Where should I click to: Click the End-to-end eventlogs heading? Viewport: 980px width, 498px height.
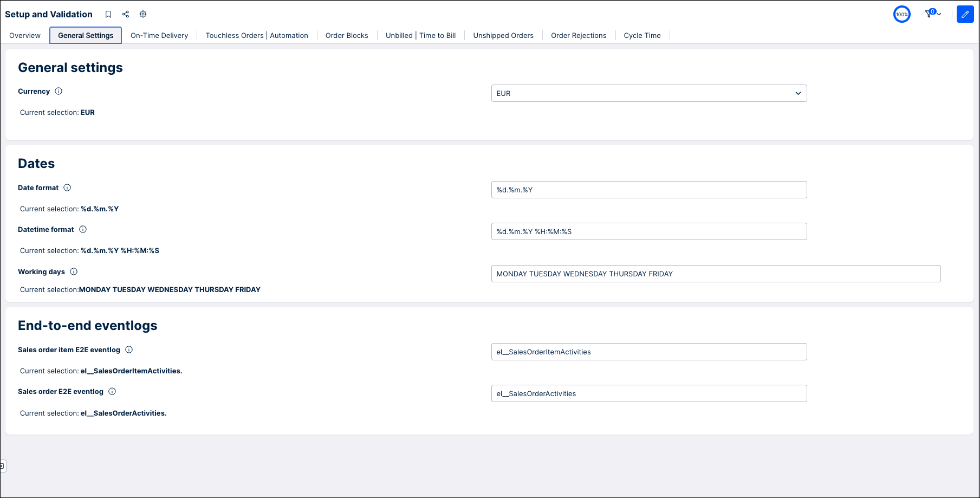pyautogui.click(x=88, y=326)
